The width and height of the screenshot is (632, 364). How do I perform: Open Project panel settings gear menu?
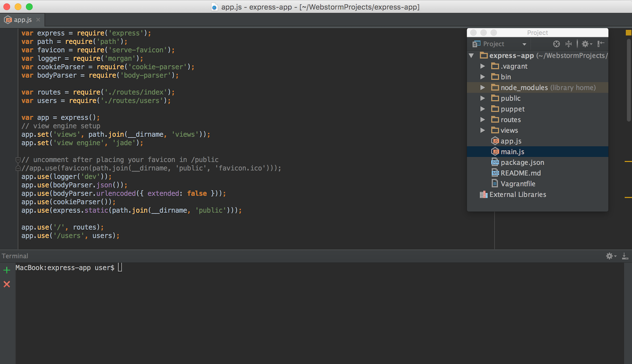(586, 44)
